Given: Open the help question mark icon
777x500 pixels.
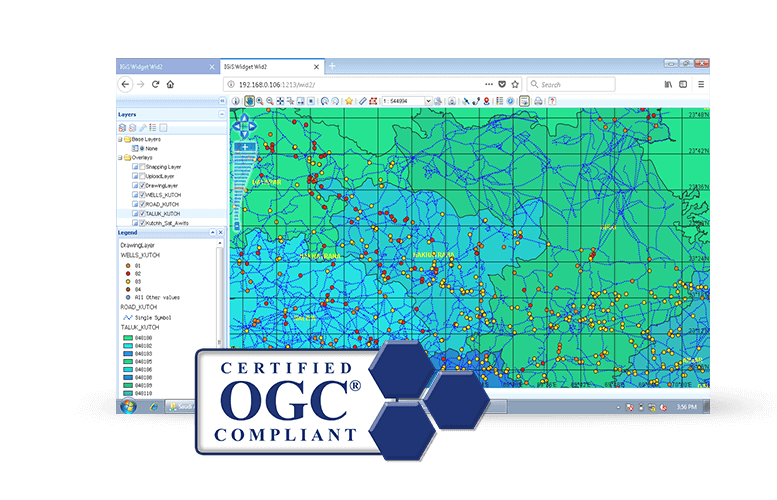Looking at the screenshot, I should coord(552,101).
